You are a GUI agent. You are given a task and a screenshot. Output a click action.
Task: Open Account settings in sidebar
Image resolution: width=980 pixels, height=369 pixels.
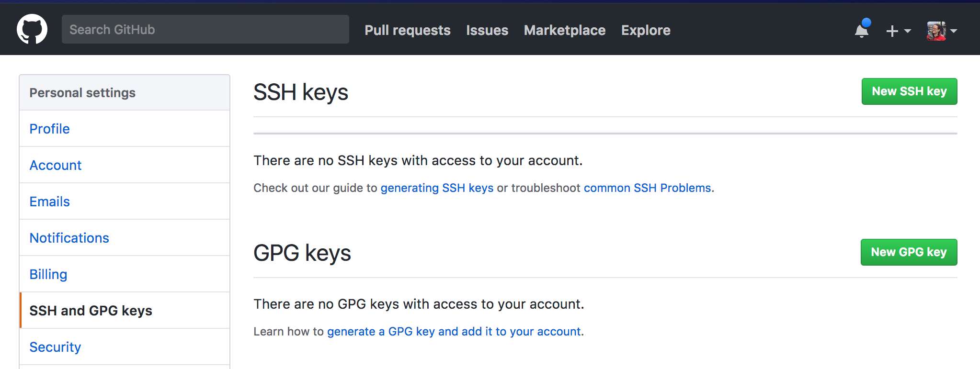(x=125, y=165)
